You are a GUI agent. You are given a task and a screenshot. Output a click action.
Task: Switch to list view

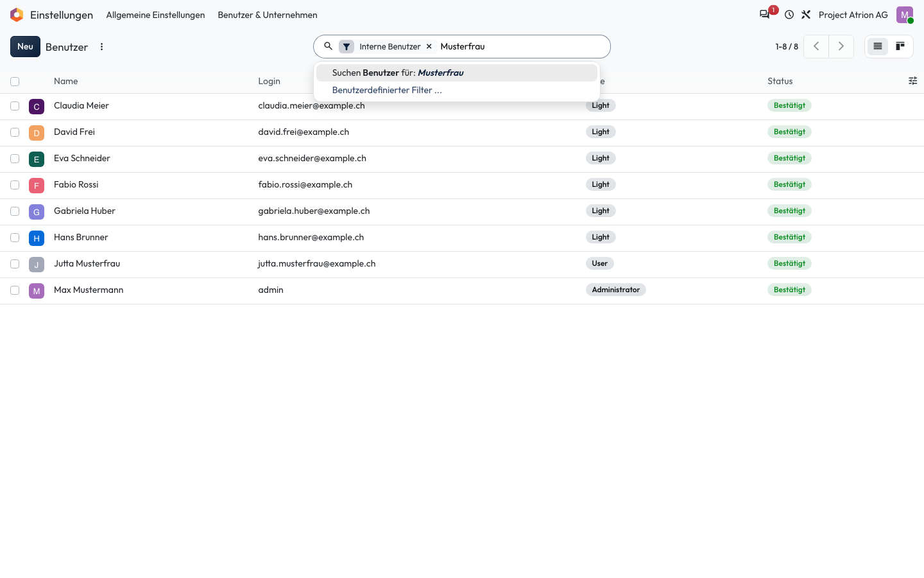pyautogui.click(x=878, y=46)
